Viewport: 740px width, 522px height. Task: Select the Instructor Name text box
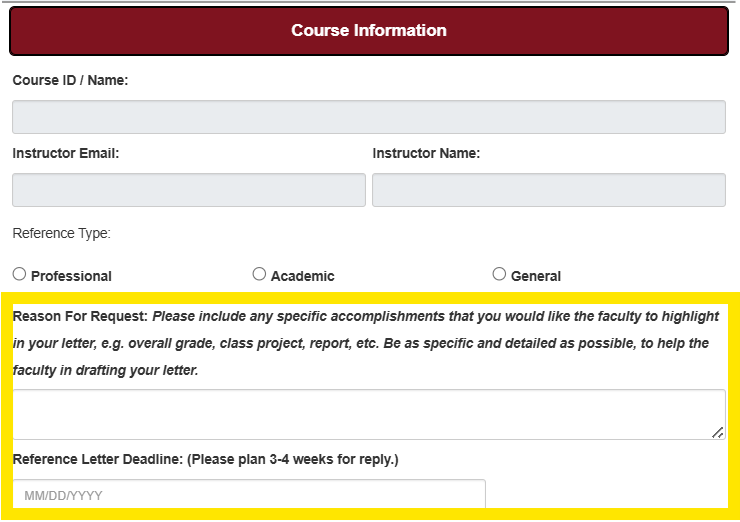click(548, 190)
